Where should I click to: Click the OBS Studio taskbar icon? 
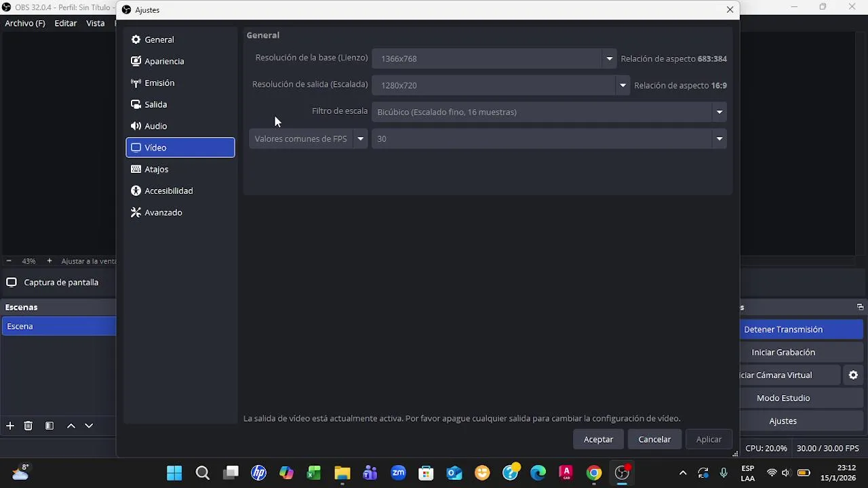pos(622,473)
